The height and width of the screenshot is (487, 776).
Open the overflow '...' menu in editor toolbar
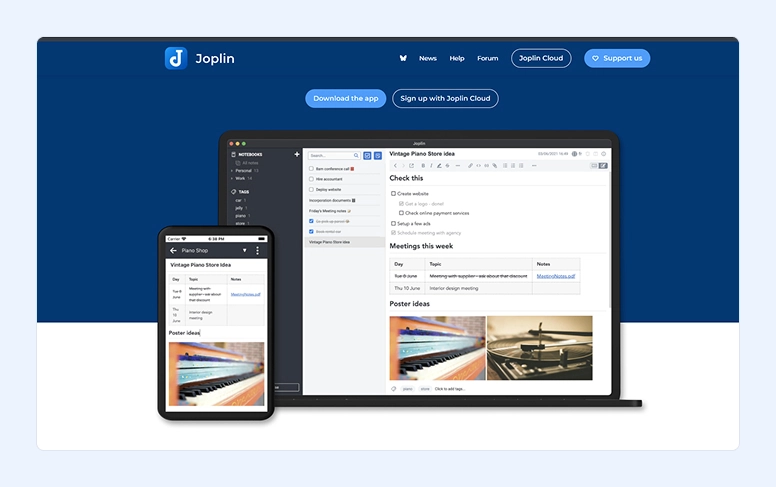coord(534,166)
